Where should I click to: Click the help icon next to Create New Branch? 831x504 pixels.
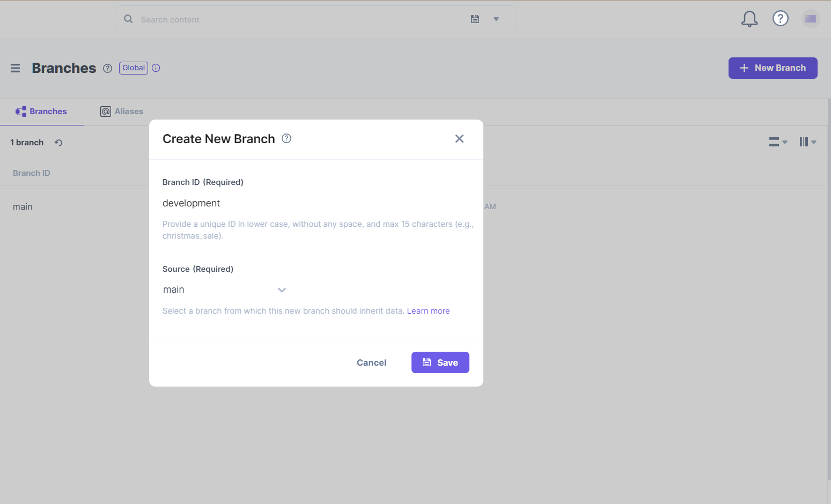286,138
